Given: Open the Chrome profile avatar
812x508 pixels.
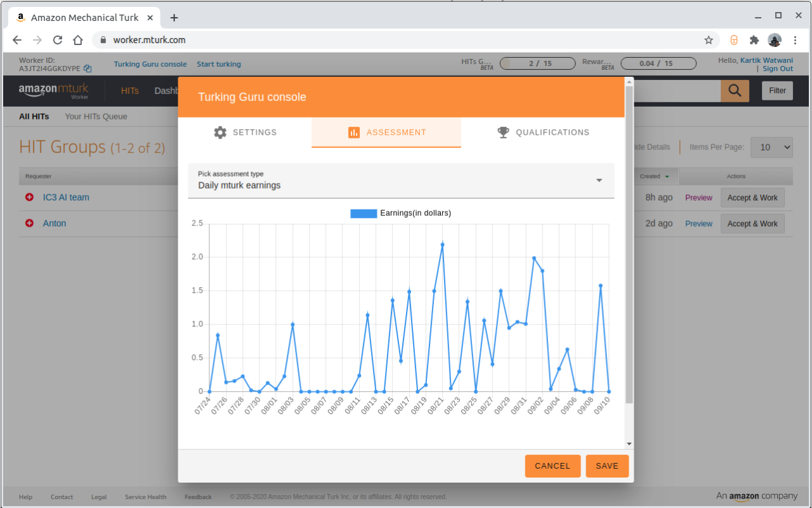Looking at the screenshot, I should pos(775,40).
